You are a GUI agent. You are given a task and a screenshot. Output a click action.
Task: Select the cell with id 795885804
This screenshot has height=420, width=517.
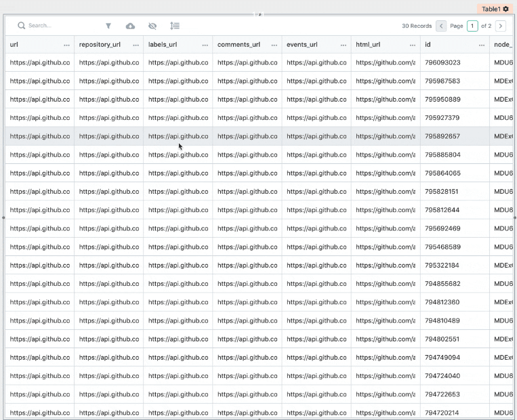[x=455, y=154]
